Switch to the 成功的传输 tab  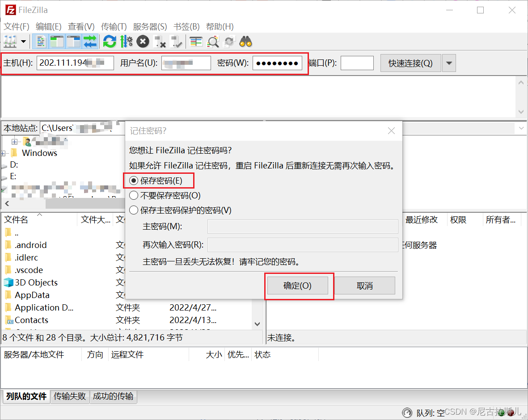(x=113, y=396)
